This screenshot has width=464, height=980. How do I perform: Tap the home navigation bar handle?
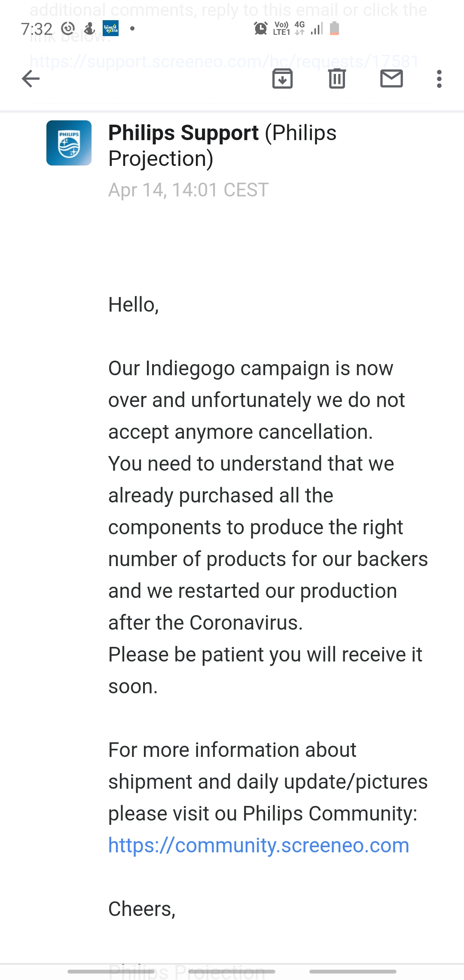tap(232, 971)
